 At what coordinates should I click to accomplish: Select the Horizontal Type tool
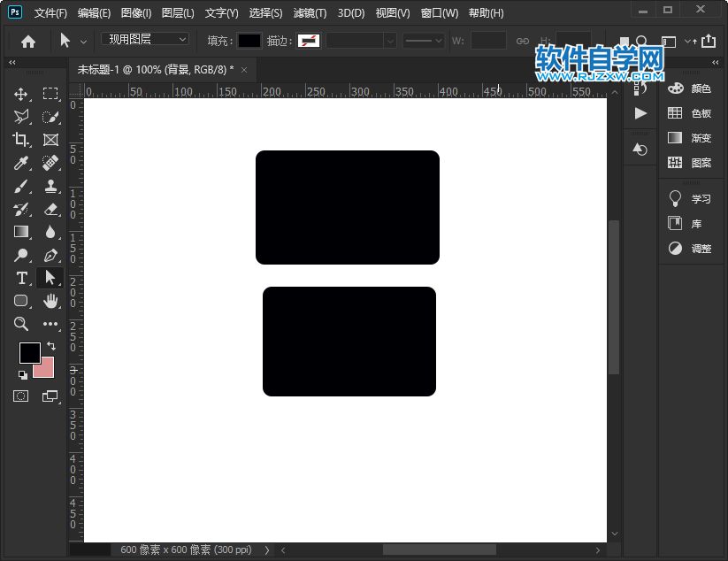(x=21, y=278)
